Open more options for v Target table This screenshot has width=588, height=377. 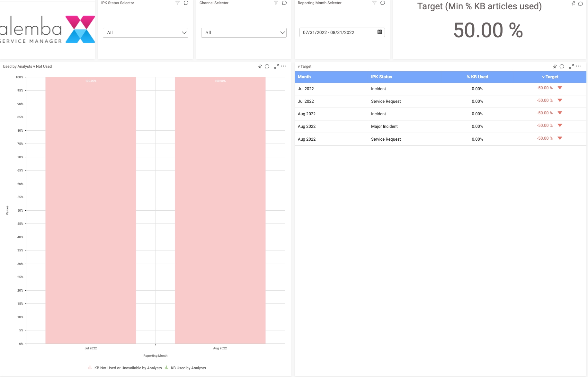coord(578,66)
